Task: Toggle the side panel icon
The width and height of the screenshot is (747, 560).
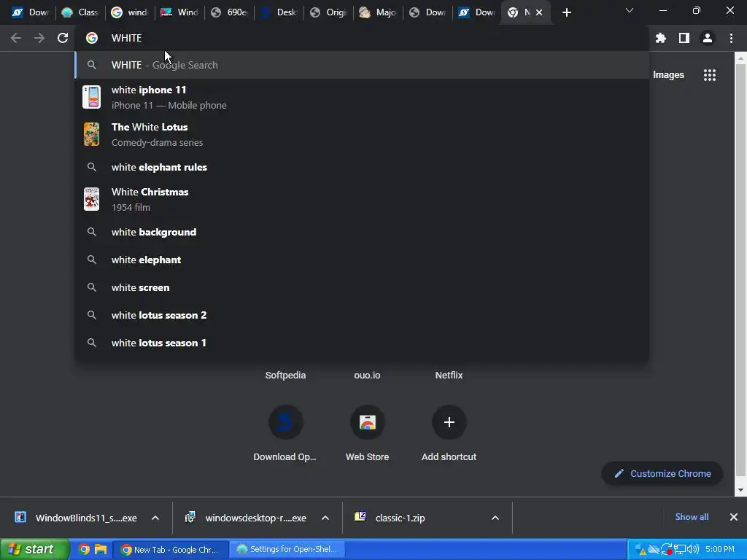Action: coord(684,38)
